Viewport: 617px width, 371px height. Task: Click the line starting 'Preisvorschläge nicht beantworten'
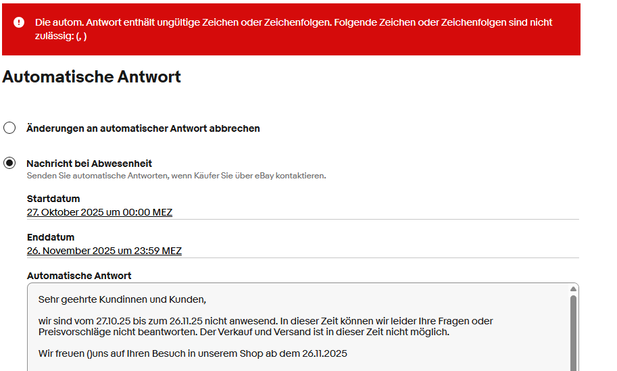point(244,332)
